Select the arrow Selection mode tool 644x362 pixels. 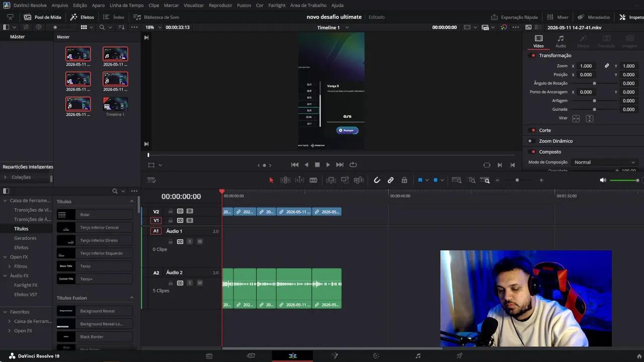point(271,180)
